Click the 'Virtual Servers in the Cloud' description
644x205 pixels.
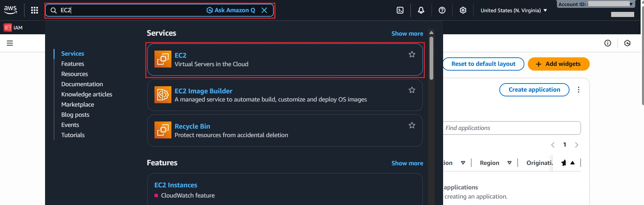tap(211, 64)
